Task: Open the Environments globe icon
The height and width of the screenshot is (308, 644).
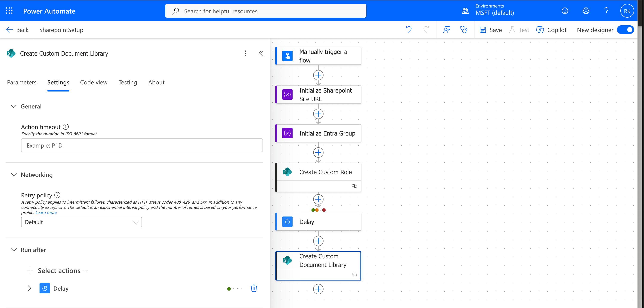Action: pos(465,11)
